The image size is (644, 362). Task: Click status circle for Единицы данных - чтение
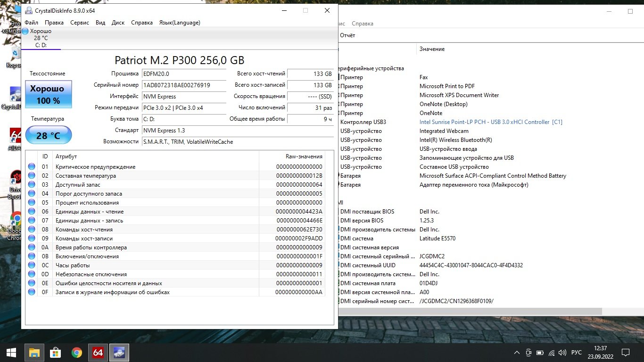[x=32, y=211]
